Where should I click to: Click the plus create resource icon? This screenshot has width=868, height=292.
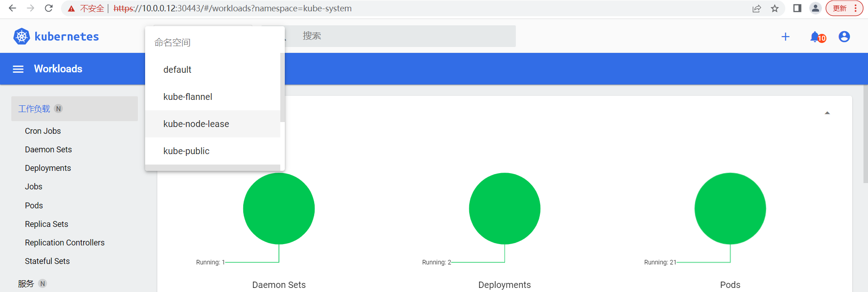785,37
